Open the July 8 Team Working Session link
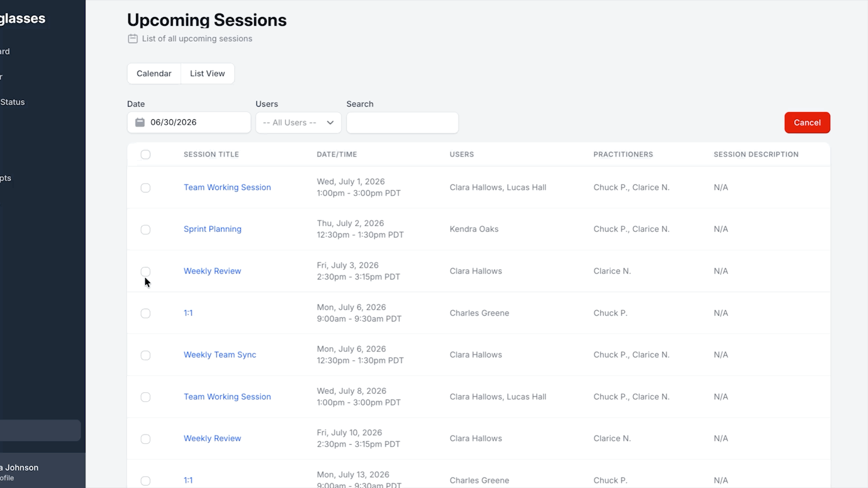This screenshot has height=488, width=868. [x=227, y=397]
